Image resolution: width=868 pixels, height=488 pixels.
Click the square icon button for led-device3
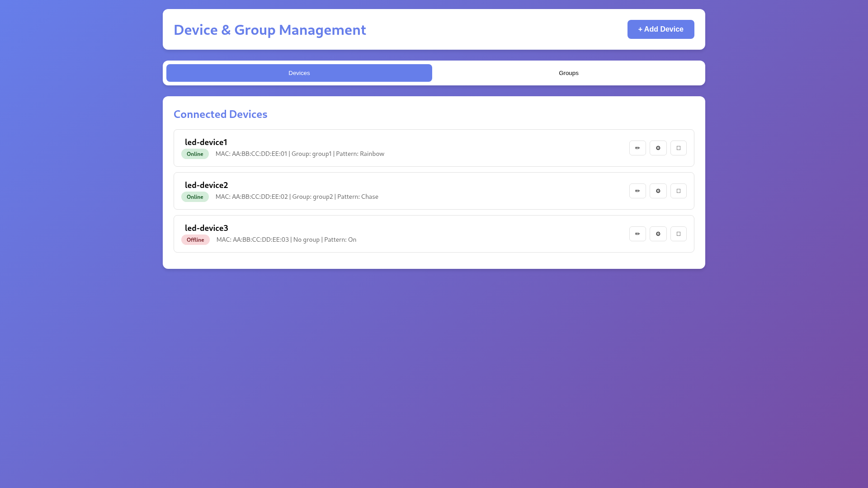678,234
